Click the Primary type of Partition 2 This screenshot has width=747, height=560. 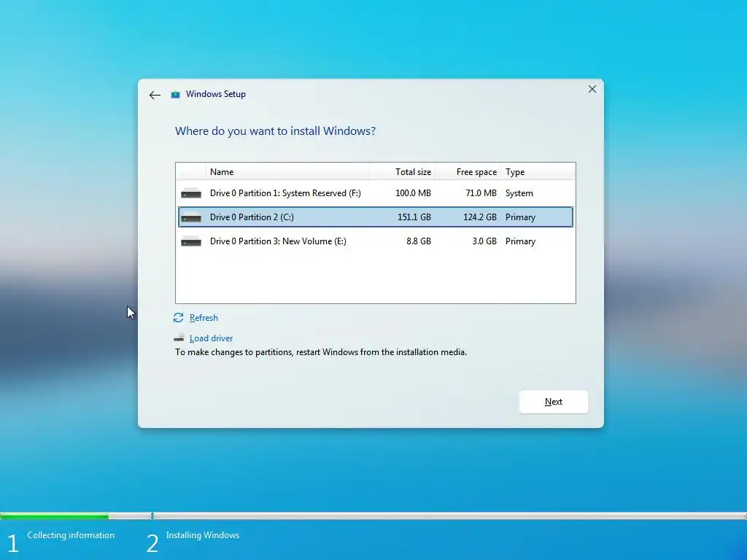[x=520, y=217]
